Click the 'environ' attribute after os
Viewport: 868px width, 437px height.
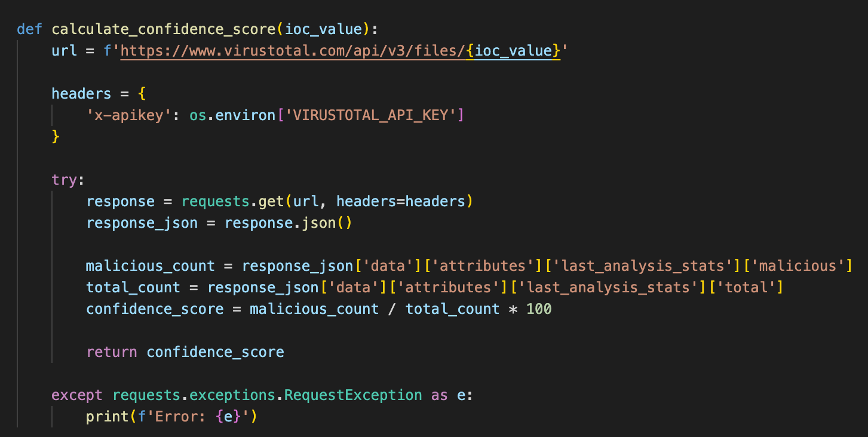point(246,115)
